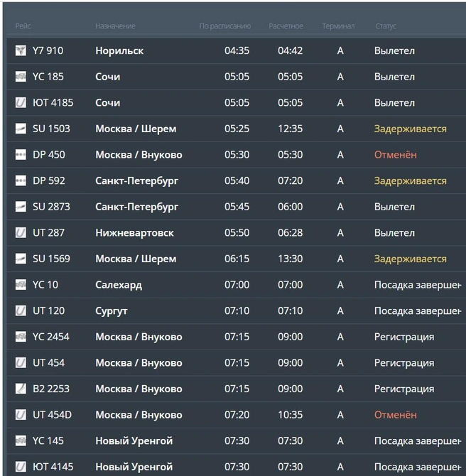Click the airline logo beside SU 1569
466x476 pixels.
point(21,259)
